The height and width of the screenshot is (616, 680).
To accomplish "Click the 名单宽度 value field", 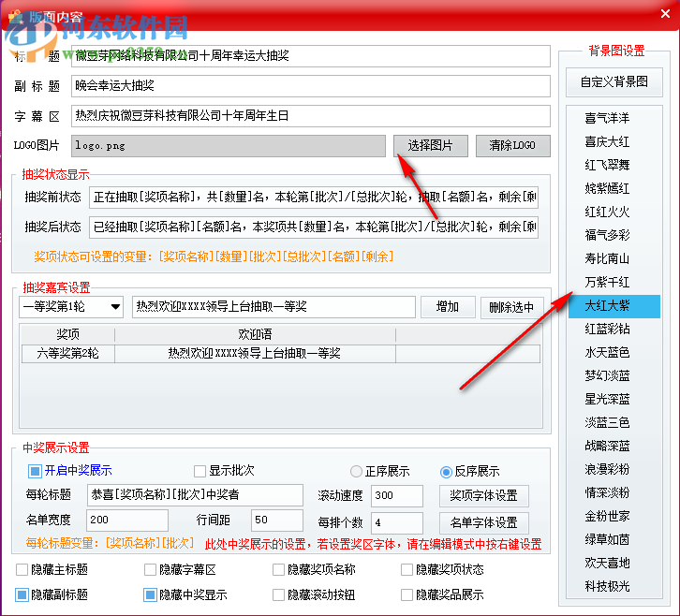I will 127,521.
